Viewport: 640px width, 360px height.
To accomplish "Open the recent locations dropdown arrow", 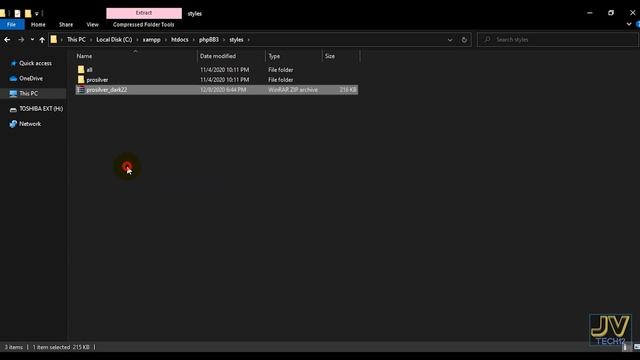I will (32, 40).
